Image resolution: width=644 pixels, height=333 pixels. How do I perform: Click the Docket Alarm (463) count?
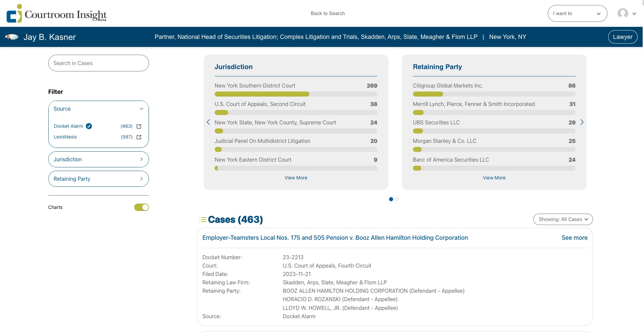pyautogui.click(x=126, y=126)
